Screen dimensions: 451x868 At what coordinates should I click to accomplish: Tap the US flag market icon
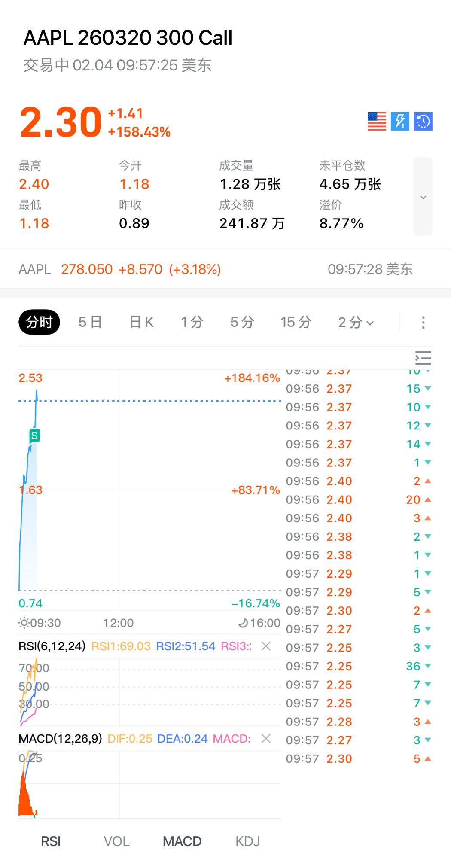[377, 121]
